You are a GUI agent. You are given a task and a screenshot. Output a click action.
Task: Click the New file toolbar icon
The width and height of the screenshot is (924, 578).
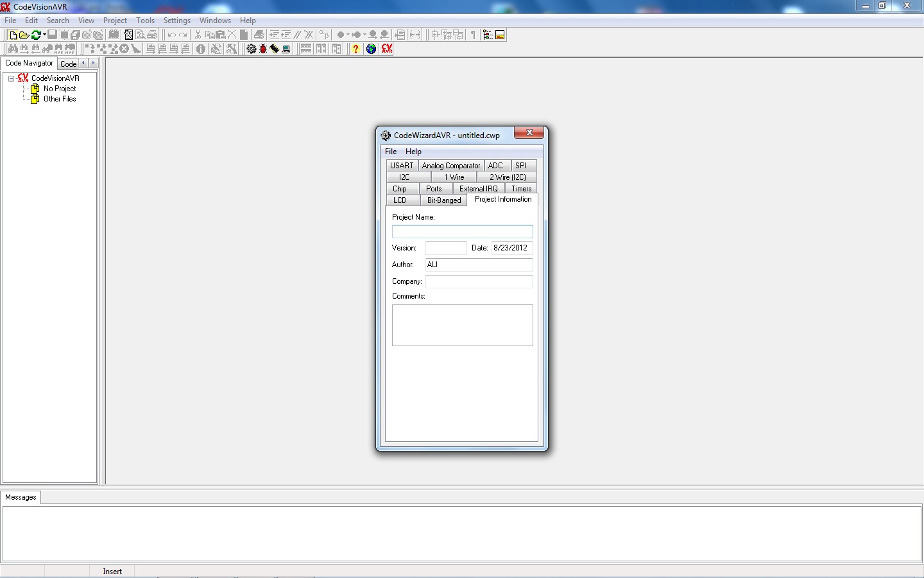click(13, 35)
